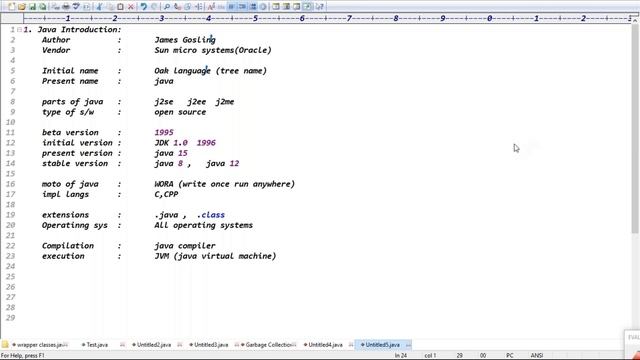
Task: Open context help with arrow-question icon
Action: 320,7
